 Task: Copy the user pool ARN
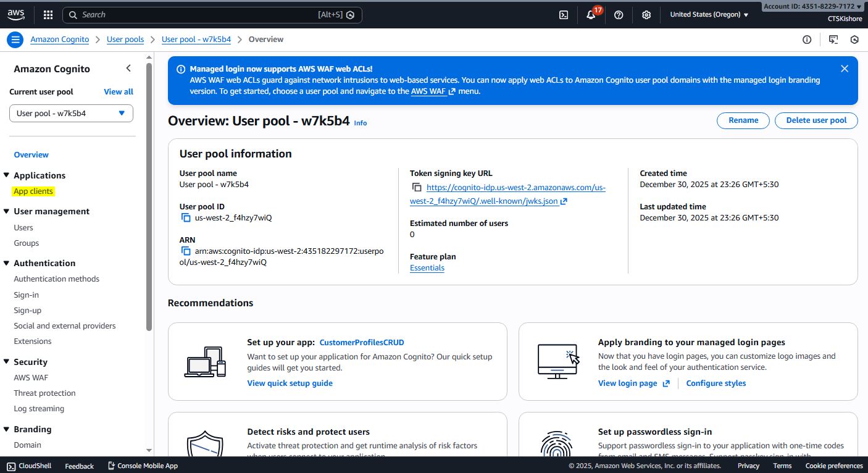click(x=186, y=251)
